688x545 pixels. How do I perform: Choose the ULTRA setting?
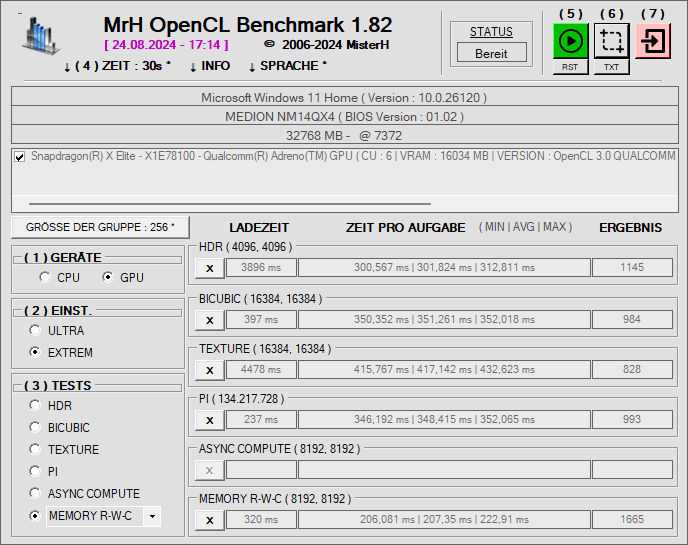[x=35, y=330]
